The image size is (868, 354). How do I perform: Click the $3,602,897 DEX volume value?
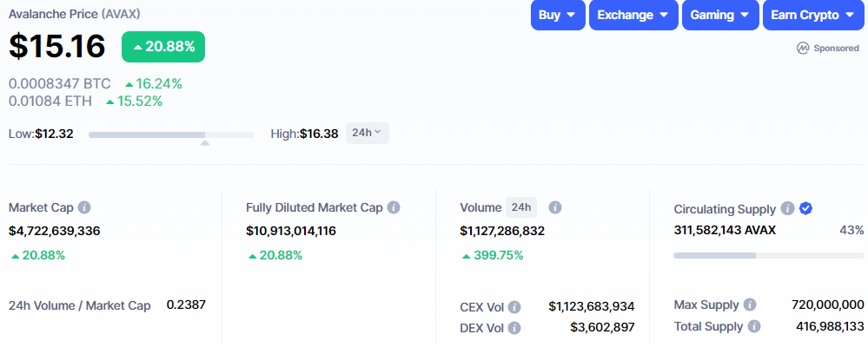(x=602, y=327)
